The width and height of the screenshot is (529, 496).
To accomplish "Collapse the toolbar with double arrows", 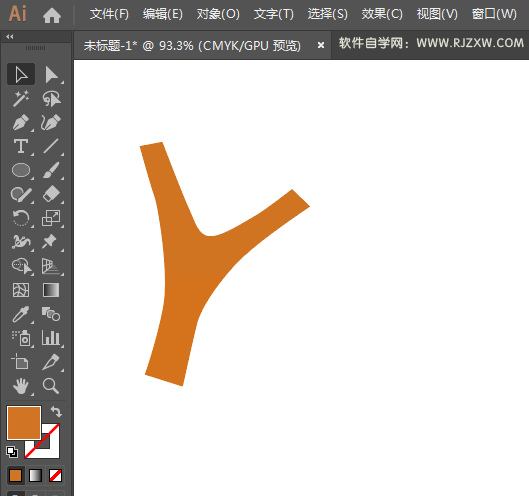I will coord(10,36).
